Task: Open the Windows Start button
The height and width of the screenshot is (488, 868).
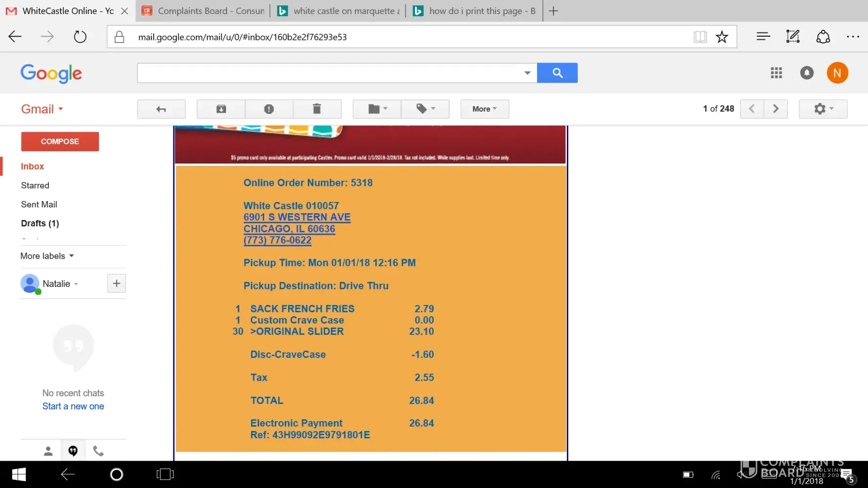Action: tap(19, 474)
